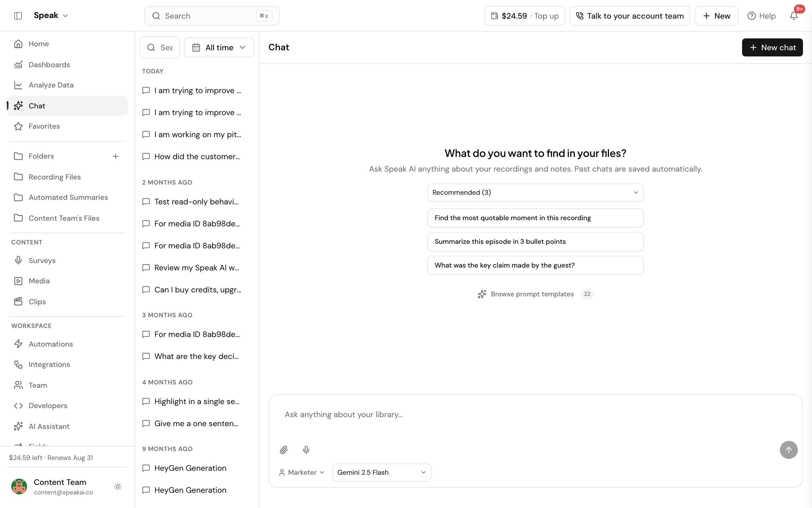Talk to your account team
Viewport: 812px width, 508px height.
[x=630, y=16]
